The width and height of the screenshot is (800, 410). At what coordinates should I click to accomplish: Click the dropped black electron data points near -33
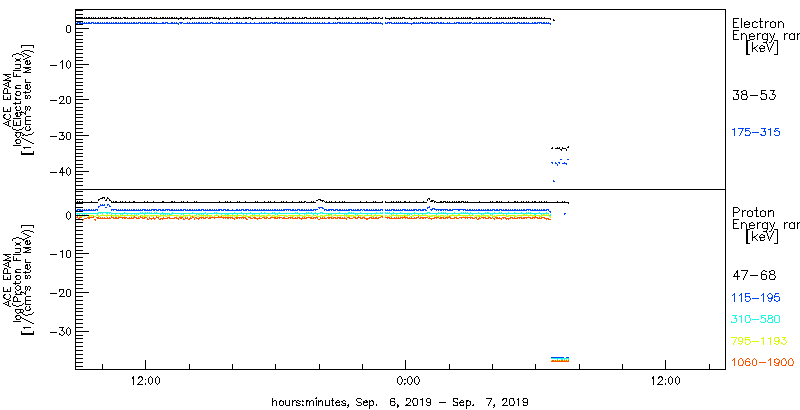coord(560,148)
